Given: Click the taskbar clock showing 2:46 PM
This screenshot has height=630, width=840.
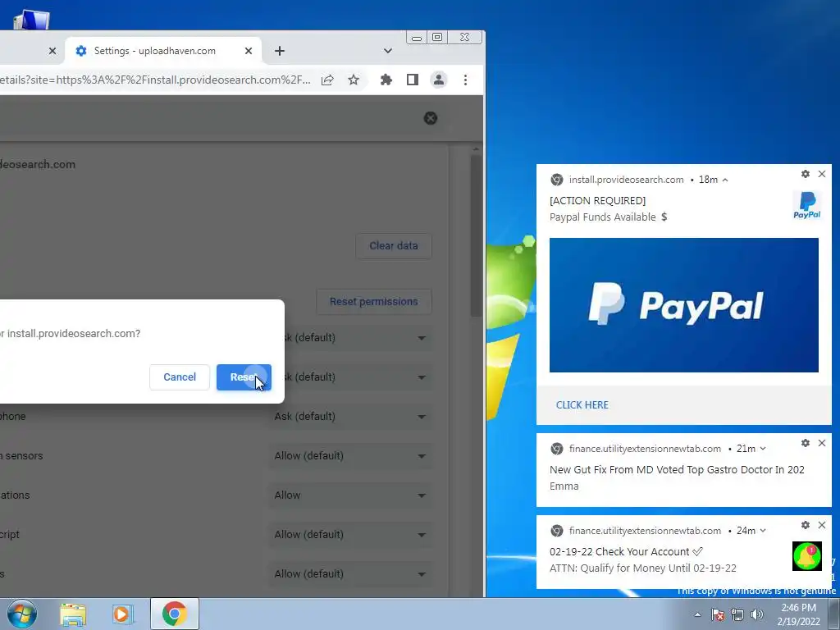Looking at the screenshot, I should pos(799,614).
